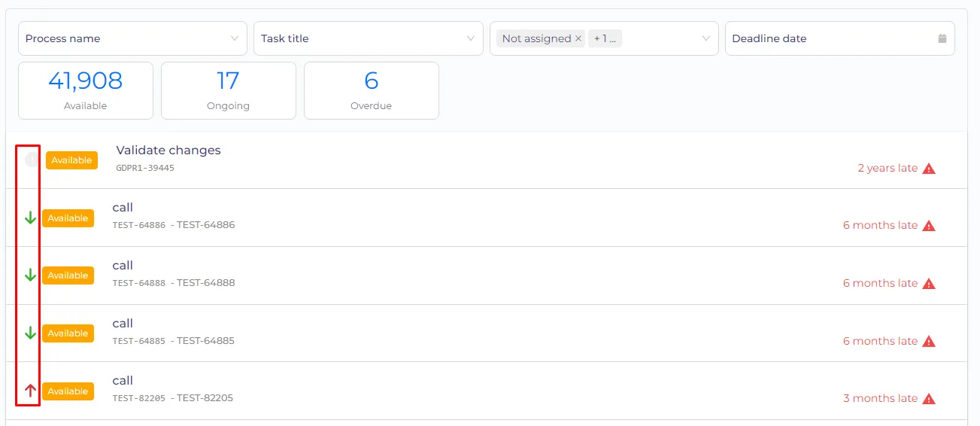980x426 pixels.
Task: Click '6 months late' on TEST-64886 row
Action: click(x=880, y=225)
